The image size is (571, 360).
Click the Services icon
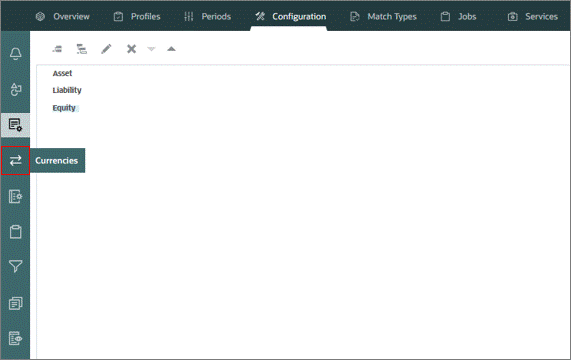coord(513,16)
